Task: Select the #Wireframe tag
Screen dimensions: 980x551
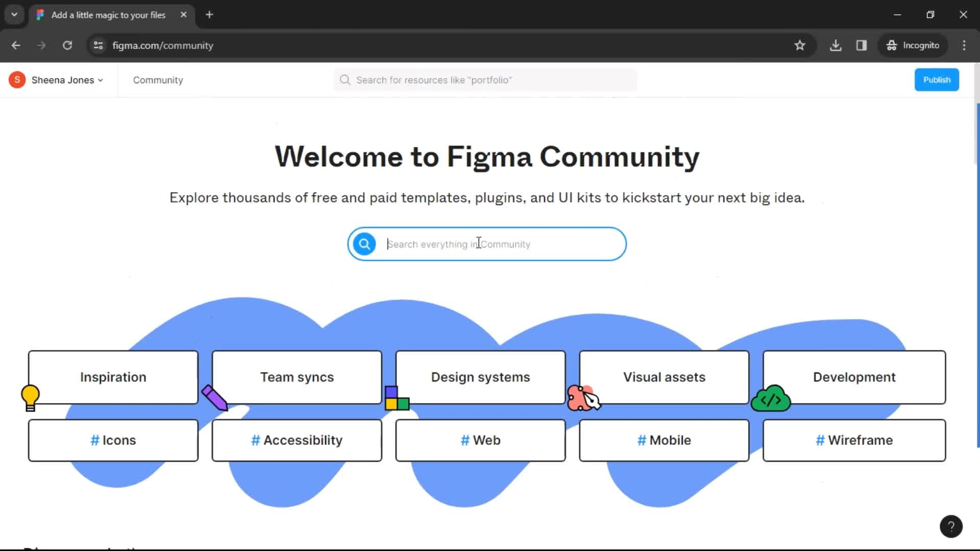Action: click(854, 440)
